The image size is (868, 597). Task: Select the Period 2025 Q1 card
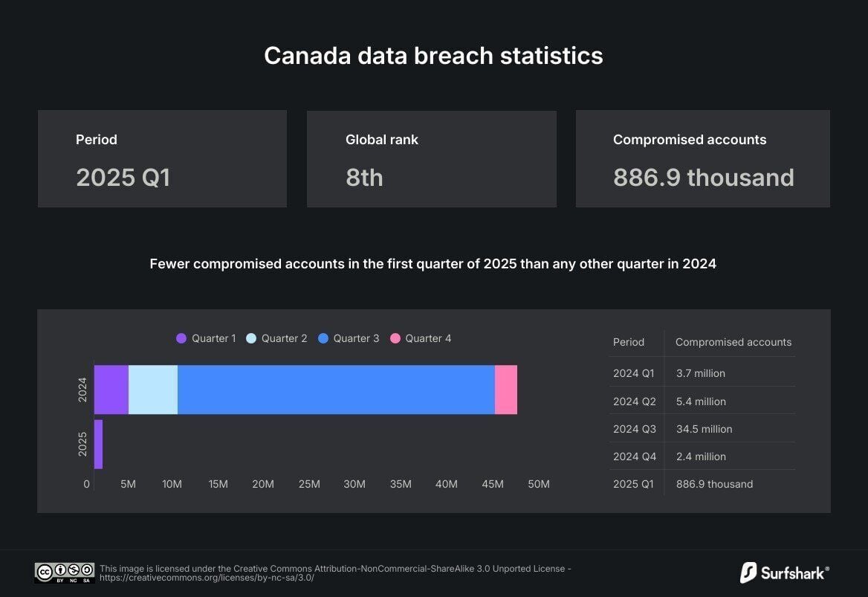pos(162,159)
